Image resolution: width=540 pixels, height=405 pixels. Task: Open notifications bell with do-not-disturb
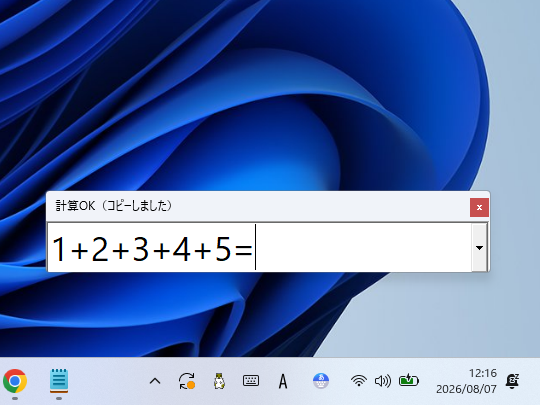[x=512, y=381]
